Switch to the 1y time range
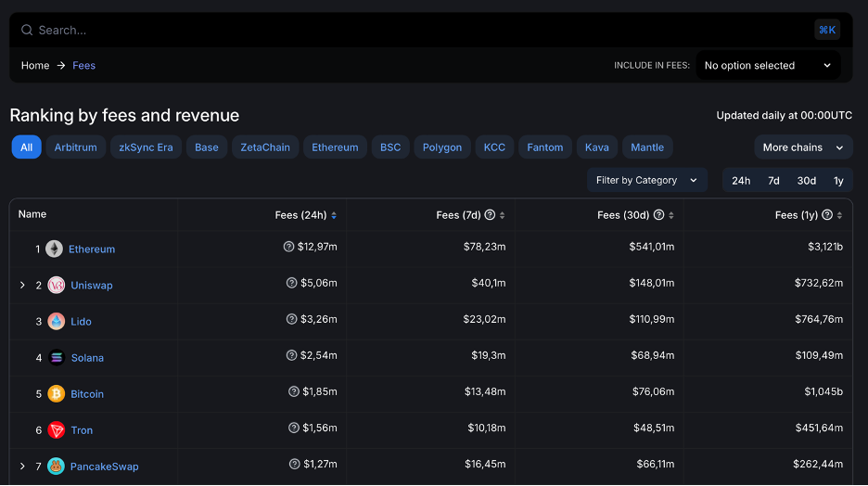 838,181
